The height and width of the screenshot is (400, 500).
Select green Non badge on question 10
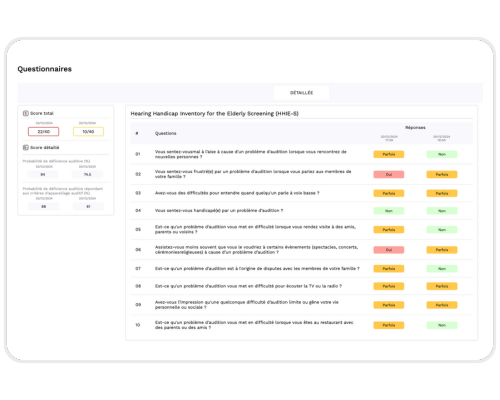442,325
